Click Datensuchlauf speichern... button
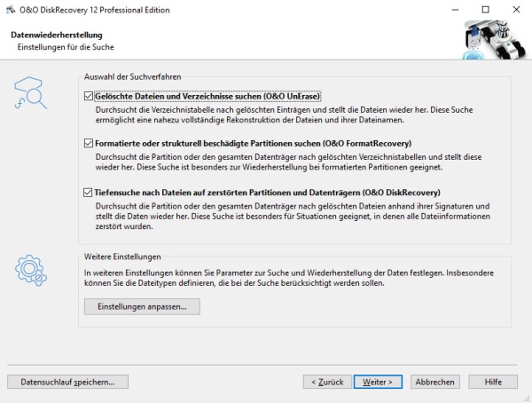The width and height of the screenshot is (532, 403). pos(67,382)
